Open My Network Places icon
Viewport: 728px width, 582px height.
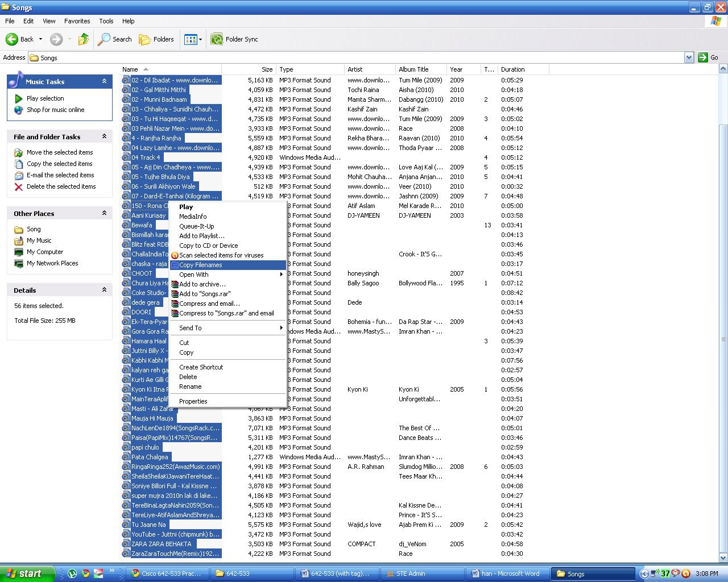pyautogui.click(x=19, y=263)
